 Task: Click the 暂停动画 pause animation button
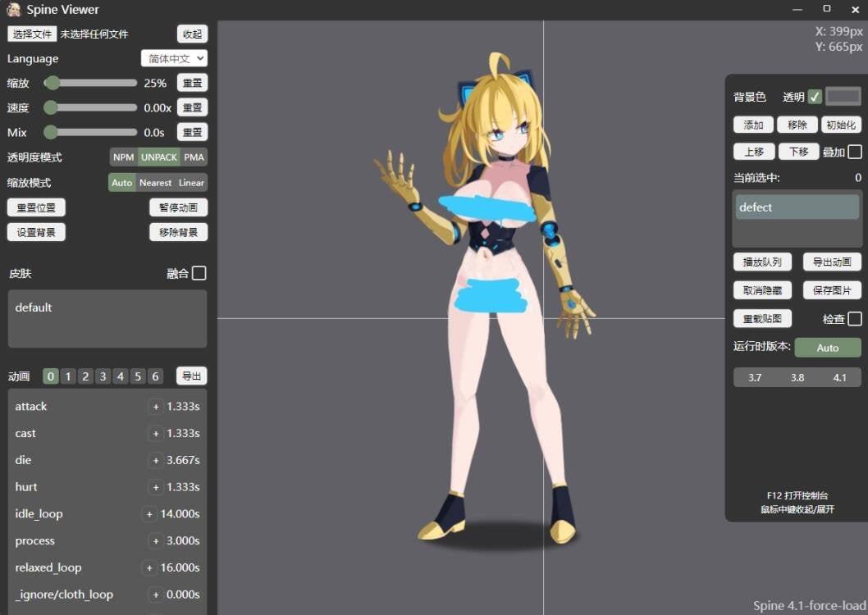[x=178, y=207]
